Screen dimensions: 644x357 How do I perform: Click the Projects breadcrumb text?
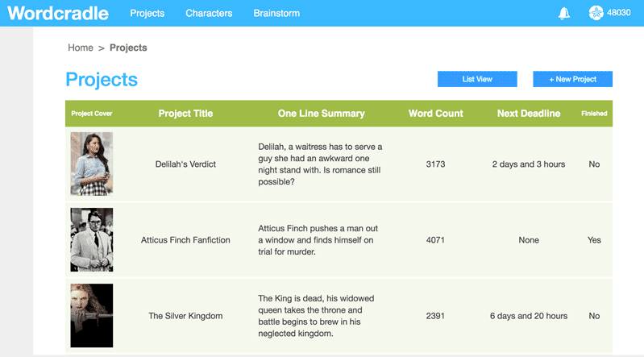click(x=128, y=48)
